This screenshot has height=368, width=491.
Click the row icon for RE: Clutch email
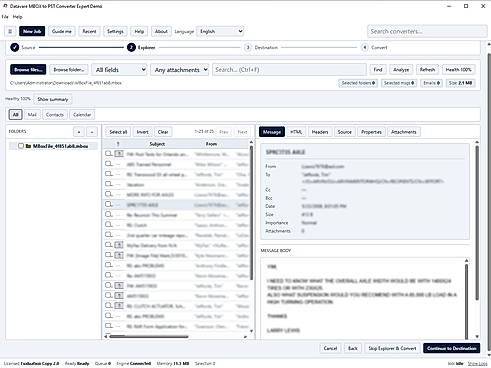coord(108,224)
